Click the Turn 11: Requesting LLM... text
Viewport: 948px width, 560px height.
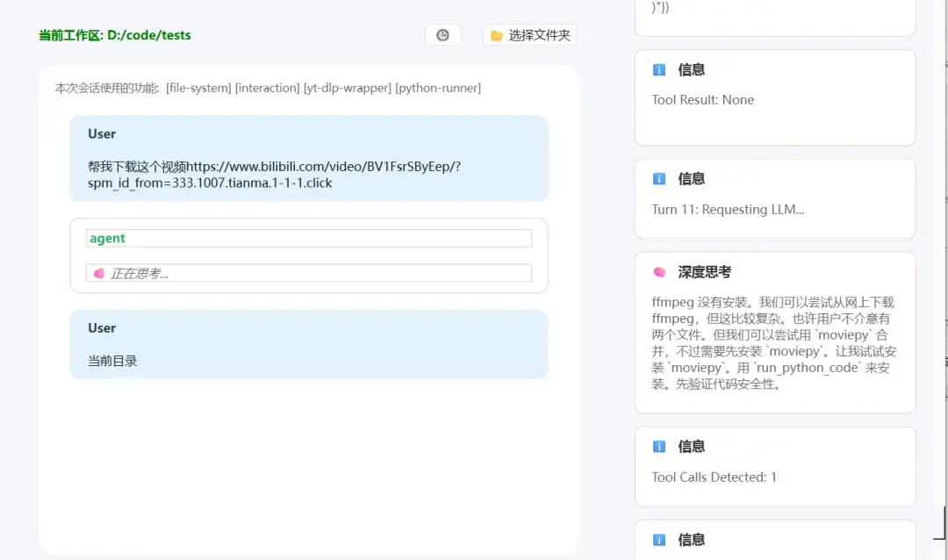[728, 209]
